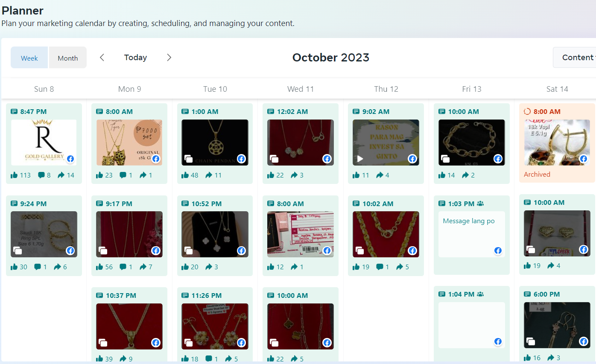Open the Tue 10 1:00 AM post thumbnail
Image resolution: width=596 pixels, height=364 pixels.
pyautogui.click(x=215, y=143)
